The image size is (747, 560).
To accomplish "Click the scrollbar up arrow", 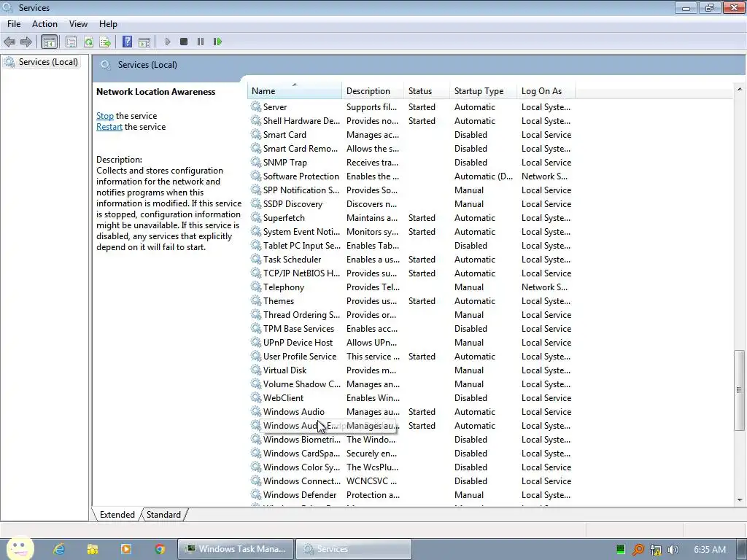I will pyautogui.click(x=739, y=89).
